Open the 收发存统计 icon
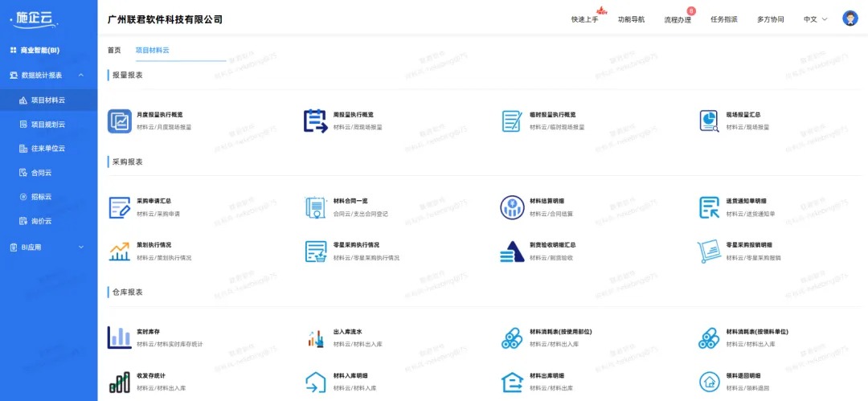Image resolution: width=868 pixels, height=401 pixels. click(x=120, y=383)
